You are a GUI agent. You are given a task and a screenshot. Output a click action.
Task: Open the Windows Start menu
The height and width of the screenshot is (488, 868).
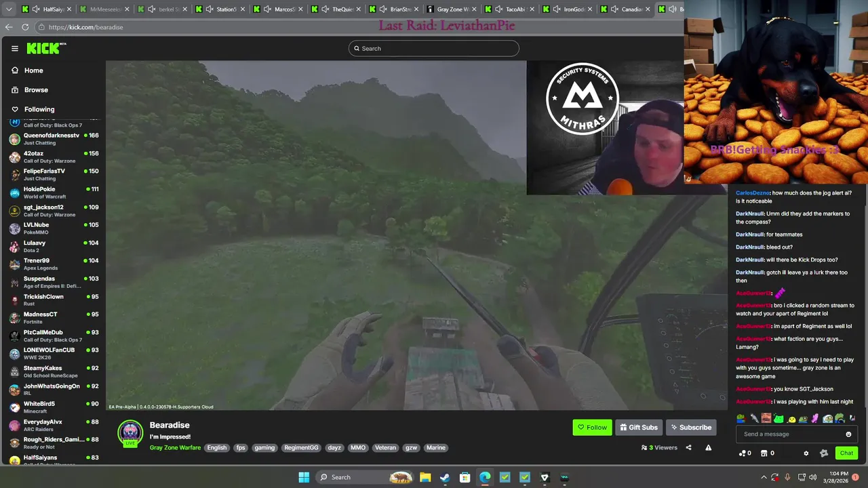(x=304, y=477)
